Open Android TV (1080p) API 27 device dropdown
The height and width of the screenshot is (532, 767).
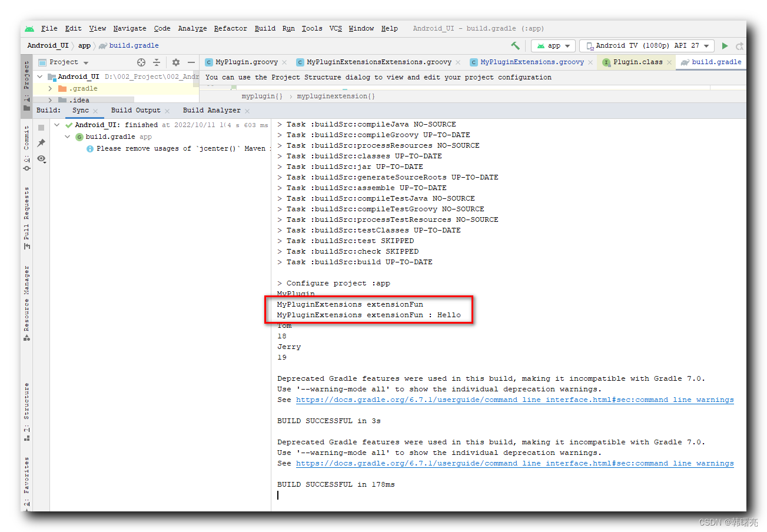coord(647,45)
